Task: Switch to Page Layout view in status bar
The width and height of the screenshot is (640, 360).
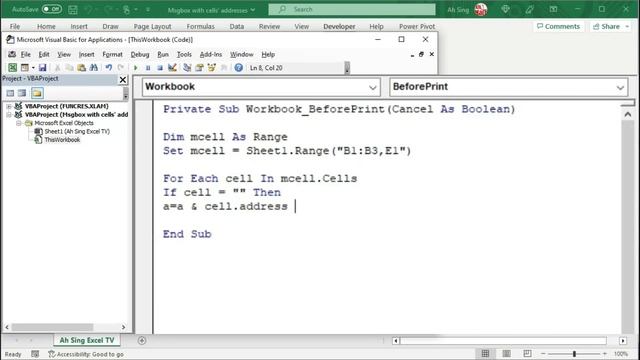Action: (x=506, y=353)
